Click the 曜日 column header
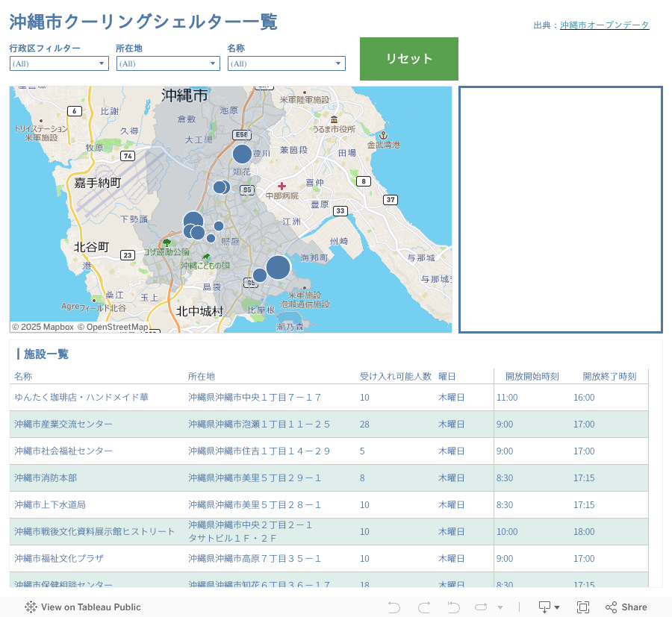 (447, 376)
